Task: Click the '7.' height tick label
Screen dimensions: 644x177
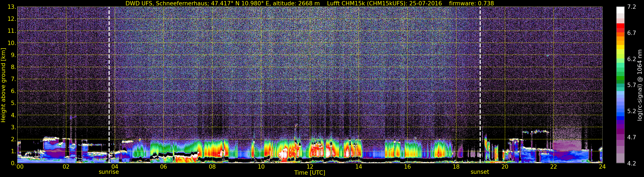Action: tap(13, 79)
